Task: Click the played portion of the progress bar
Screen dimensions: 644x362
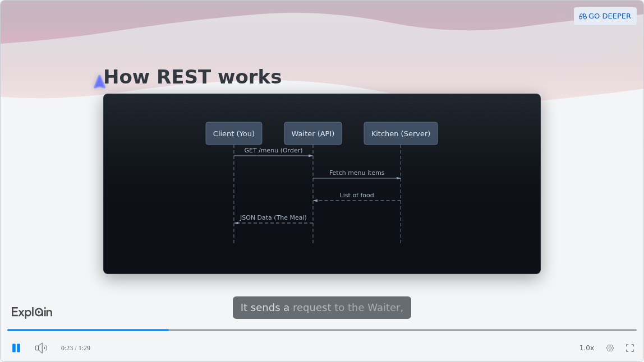Action: pos(88,330)
